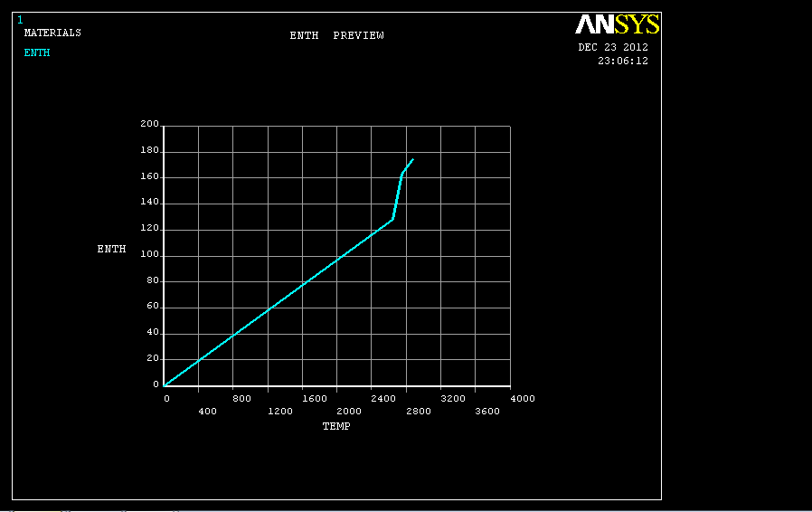Click the TEMP horizontal axis title

[x=336, y=426]
